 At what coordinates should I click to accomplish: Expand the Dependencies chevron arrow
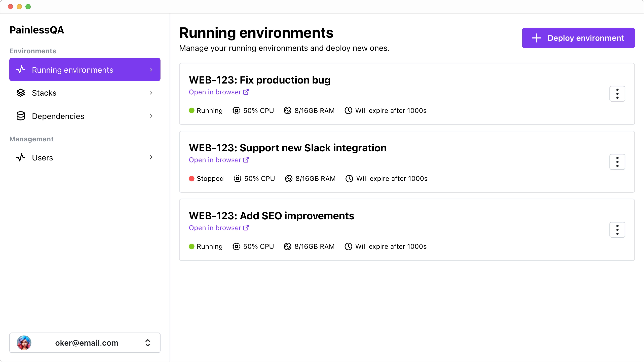[x=151, y=116]
